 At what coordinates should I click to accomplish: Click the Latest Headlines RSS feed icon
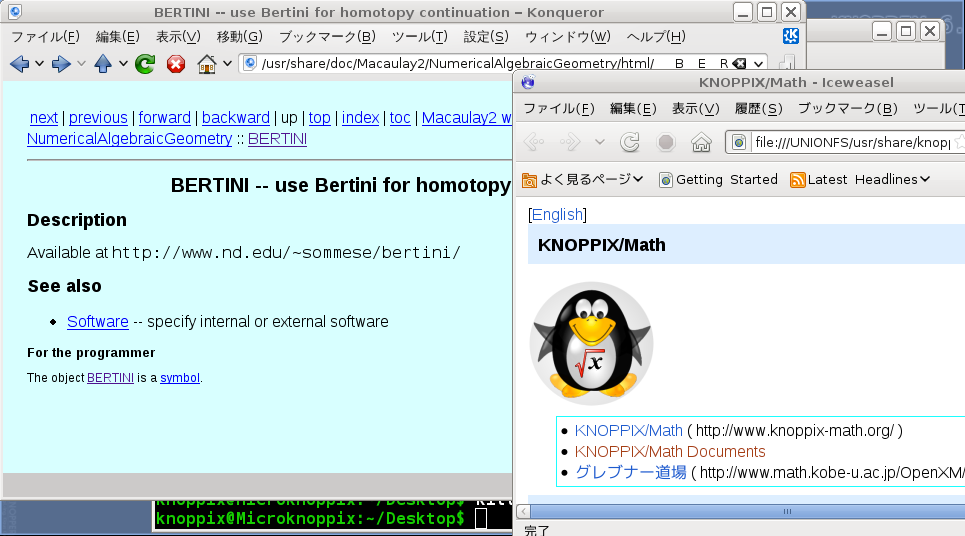pos(798,180)
